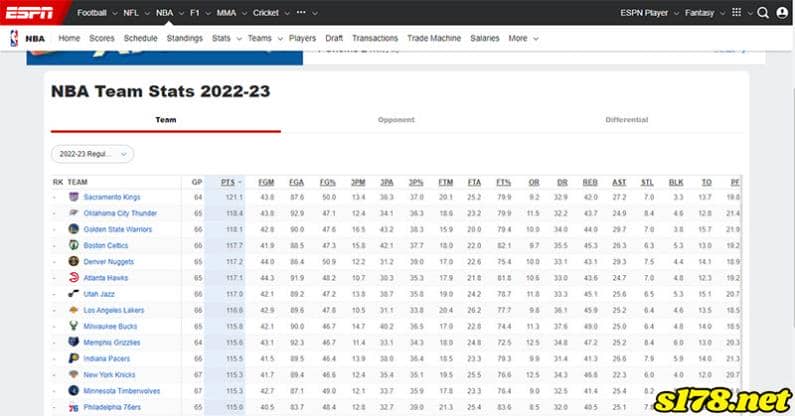This screenshot has width=795, height=416.
Task: Click Golden State Warriors team logo
Action: pos(74,229)
